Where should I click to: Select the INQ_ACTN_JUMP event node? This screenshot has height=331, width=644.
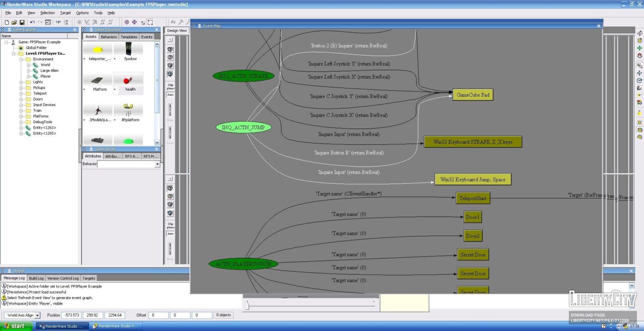point(243,127)
